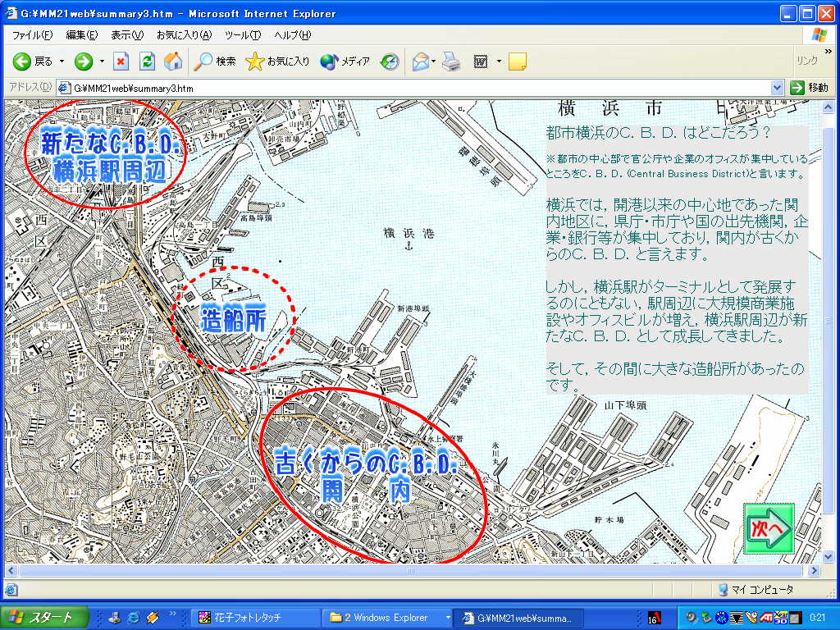Open the スタート Start button
840x630 pixels.
coord(43,618)
